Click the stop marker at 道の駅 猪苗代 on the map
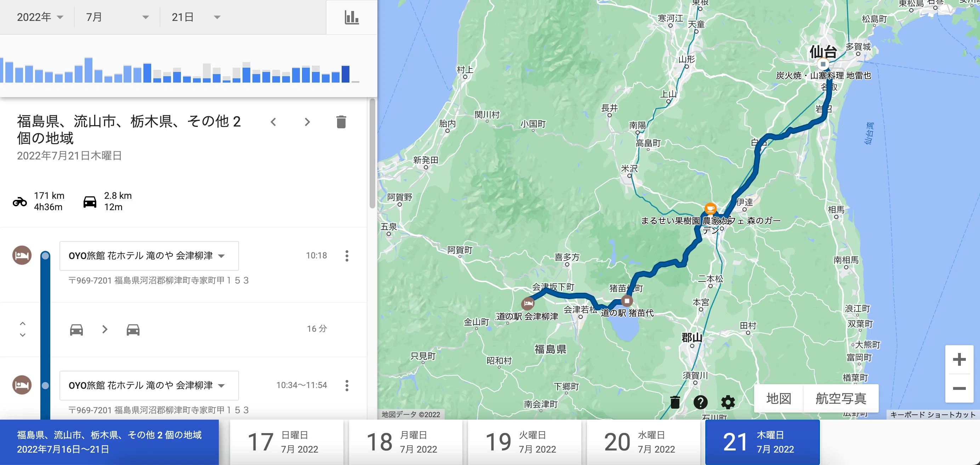Image resolution: width=980 pixels, height=465 pixels. tap(627, 301)
